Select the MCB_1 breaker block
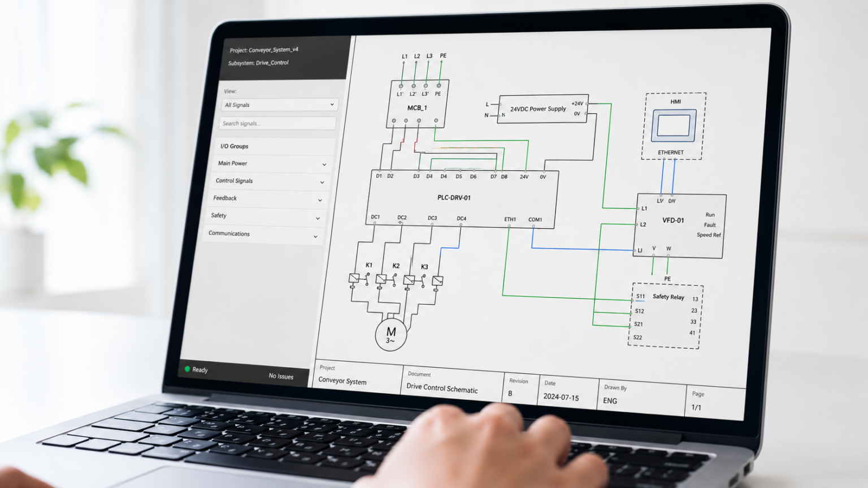 (417, 104)
